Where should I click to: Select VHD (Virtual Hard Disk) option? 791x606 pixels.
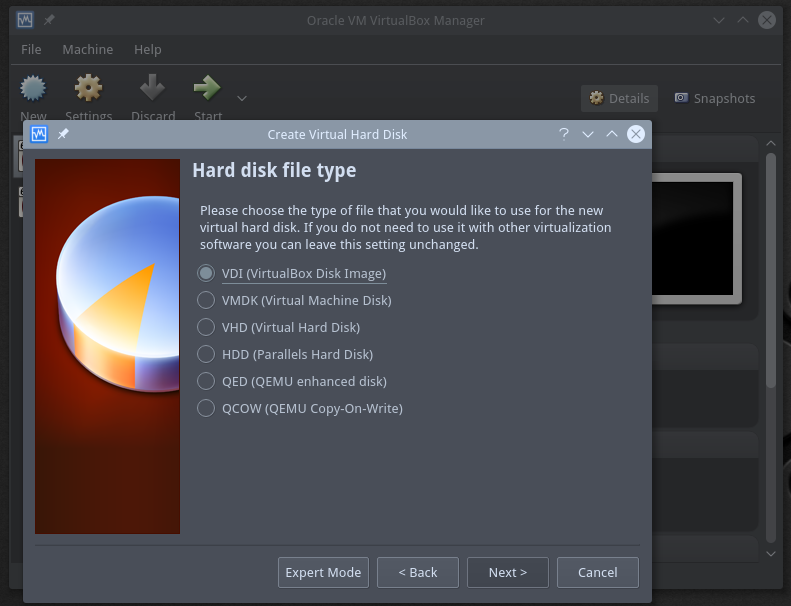click(278, 327)
